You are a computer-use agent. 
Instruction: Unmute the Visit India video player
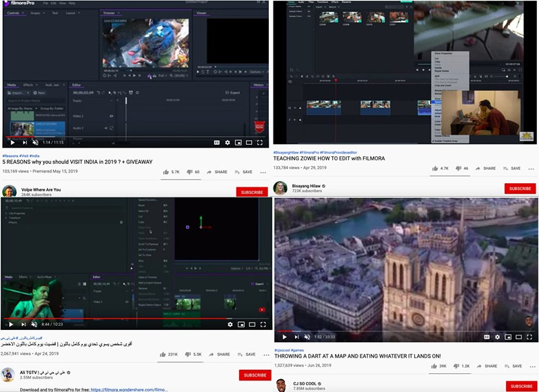pyautogui.click(x=35, y=142)
